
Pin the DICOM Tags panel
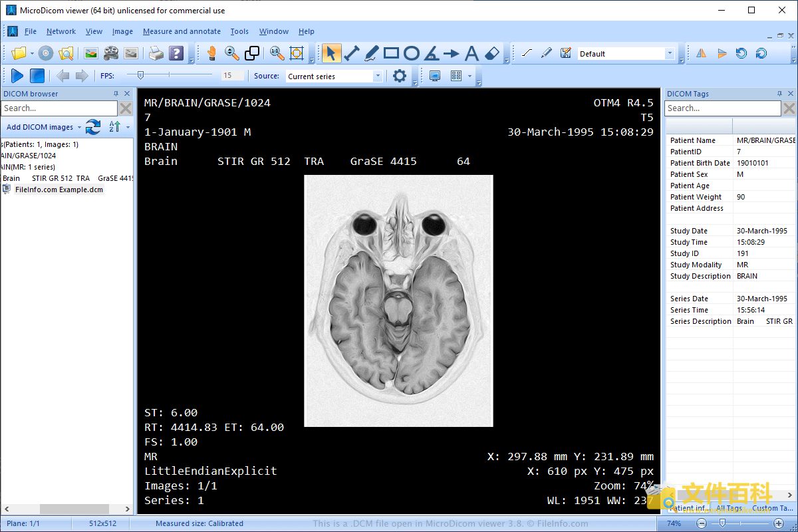click(x=780, y=94)
